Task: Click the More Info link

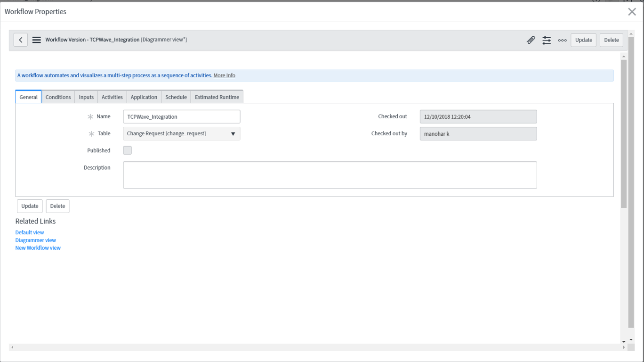Action: pos(224,75)
